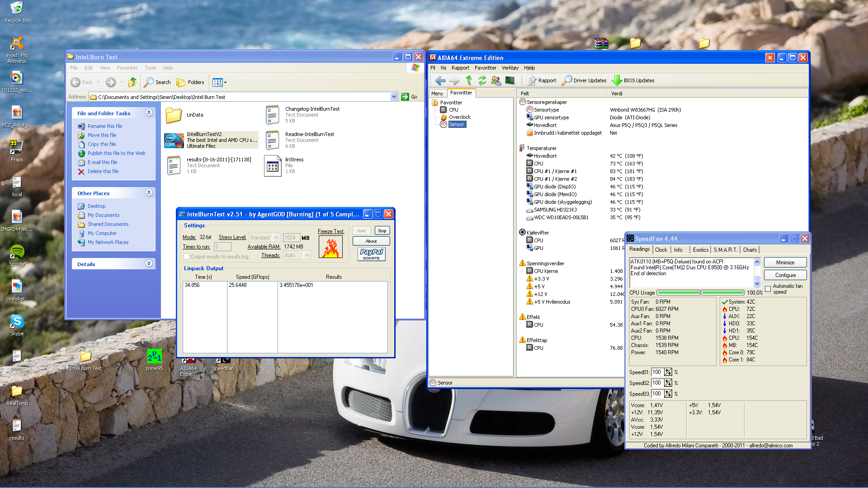This screenshot has height=488, width=868.
Task: Select the LinData folder
Action: [x=184, y=115]
